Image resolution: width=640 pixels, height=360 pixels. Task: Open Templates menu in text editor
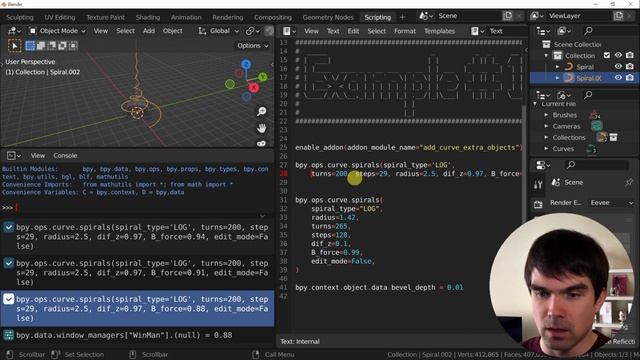[439, 31]
